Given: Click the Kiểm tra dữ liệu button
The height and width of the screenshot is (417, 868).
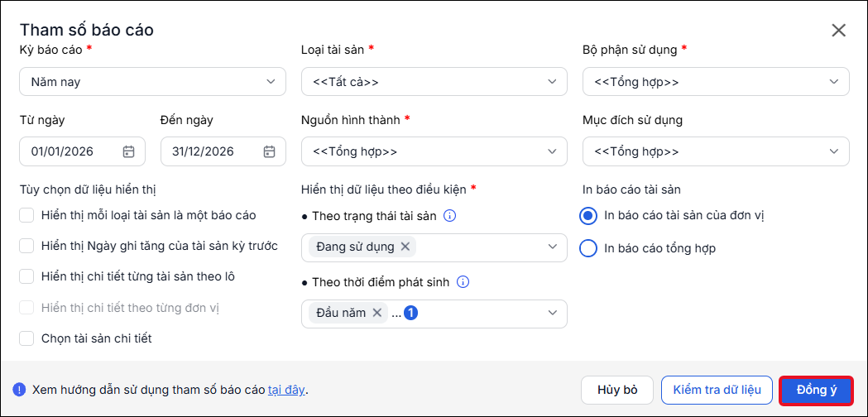Looking at the screenshot, I should (x=717, y=390).
